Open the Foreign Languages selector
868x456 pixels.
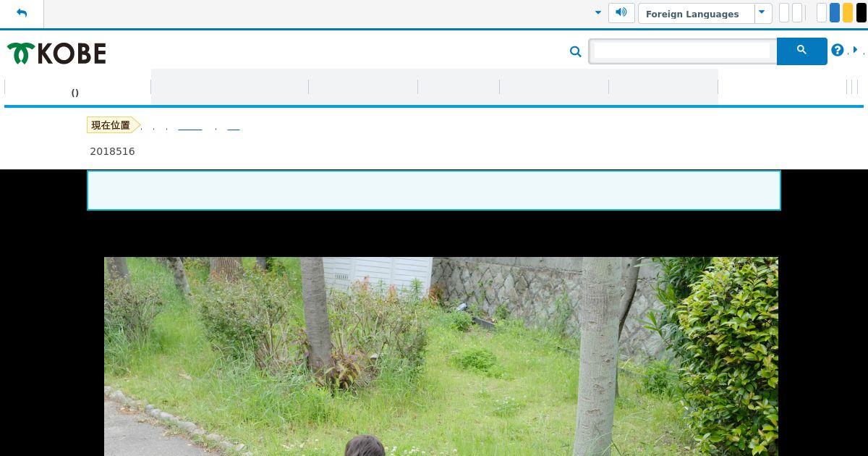pos(696,14)
